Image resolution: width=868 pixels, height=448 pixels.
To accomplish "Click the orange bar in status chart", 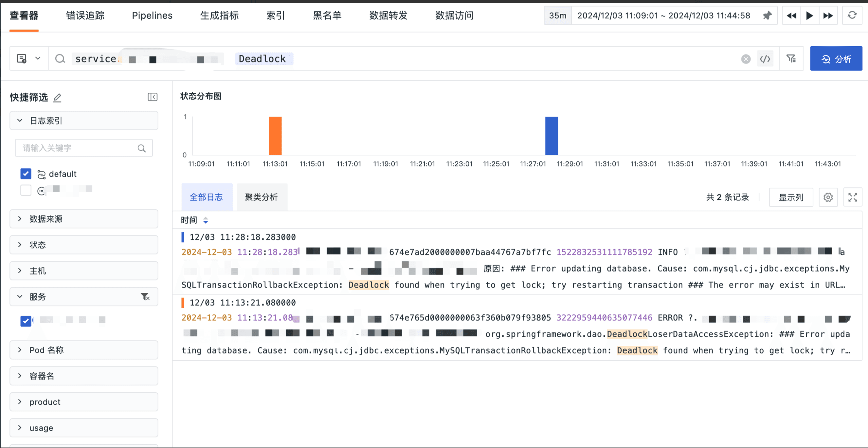I will coord(275,136).
